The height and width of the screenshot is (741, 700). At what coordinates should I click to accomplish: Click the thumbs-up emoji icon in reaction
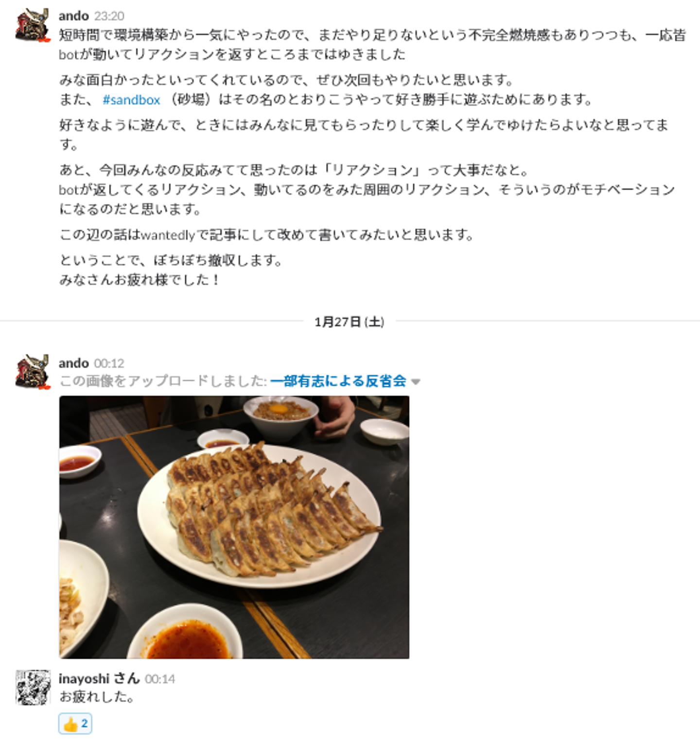70,724
